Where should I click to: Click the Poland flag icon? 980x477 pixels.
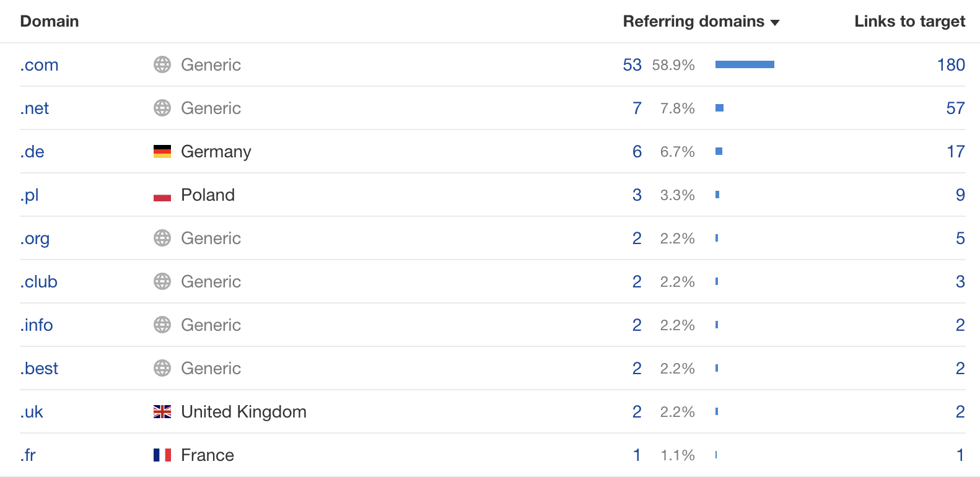162,195
